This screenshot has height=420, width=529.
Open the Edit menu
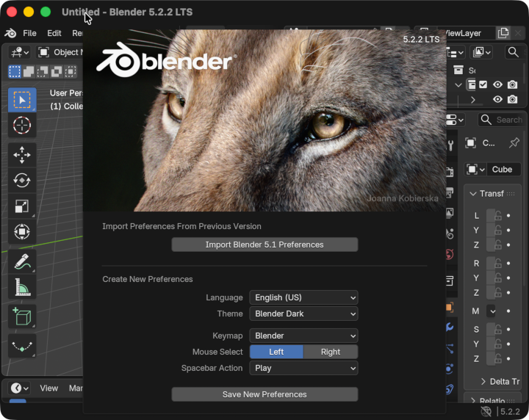[x=54, y=33]
